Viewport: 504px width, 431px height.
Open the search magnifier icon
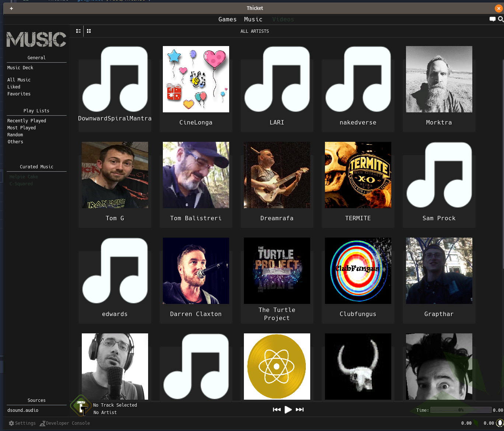point(501,19)
